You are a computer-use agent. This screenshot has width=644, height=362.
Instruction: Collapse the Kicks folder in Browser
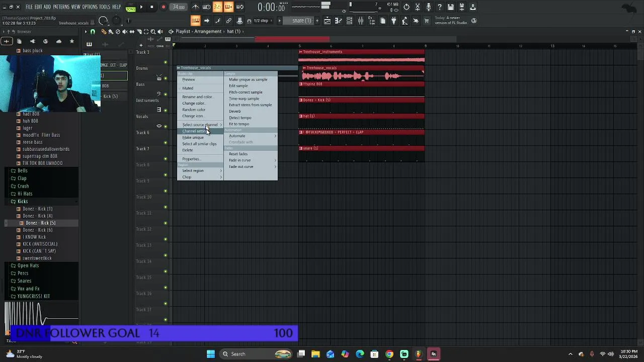(x=23, y=201)
